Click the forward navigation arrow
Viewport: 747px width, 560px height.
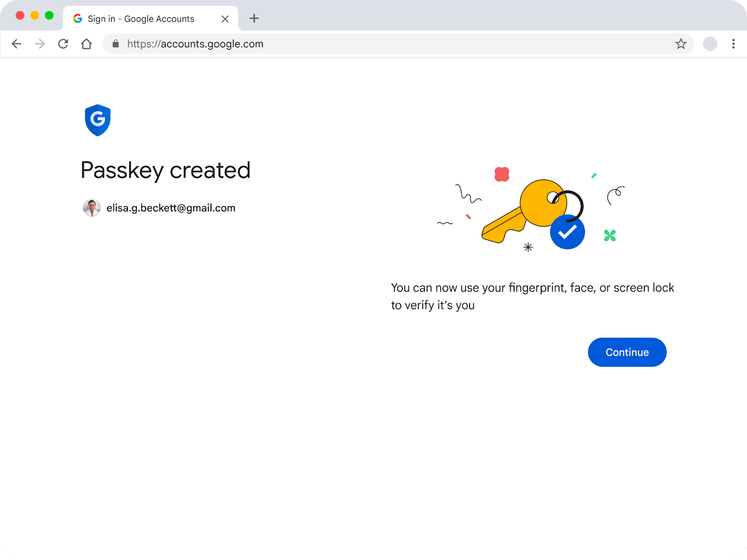[40, 43]
